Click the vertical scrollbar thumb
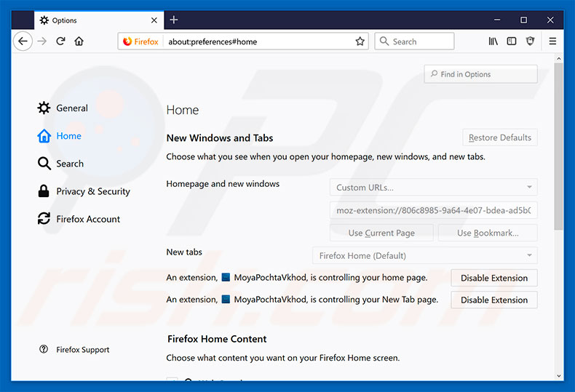Screen dimensions: 575x392 (558, 146)
